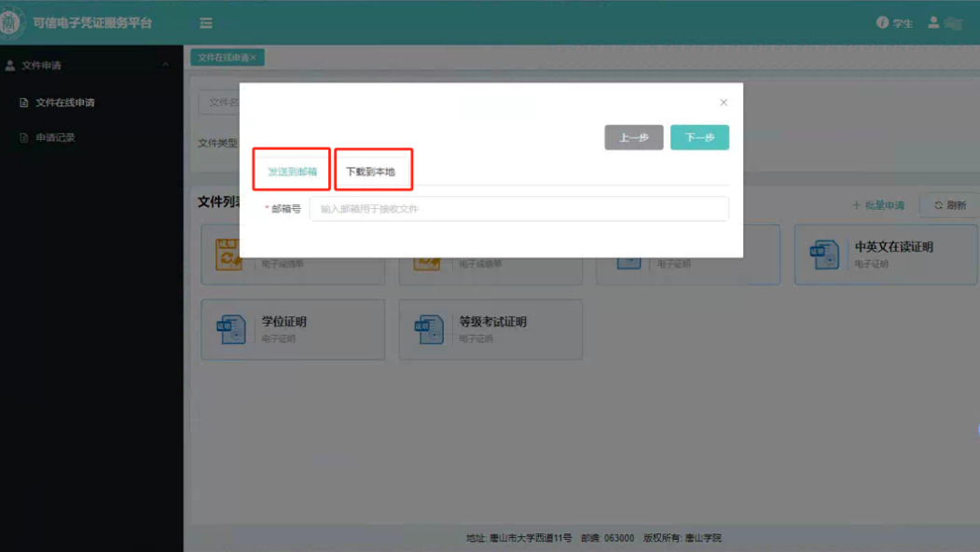Viewport: 980px width, 552px height.
Task: Click the 批量申请 link
Action: pos(878,205)
